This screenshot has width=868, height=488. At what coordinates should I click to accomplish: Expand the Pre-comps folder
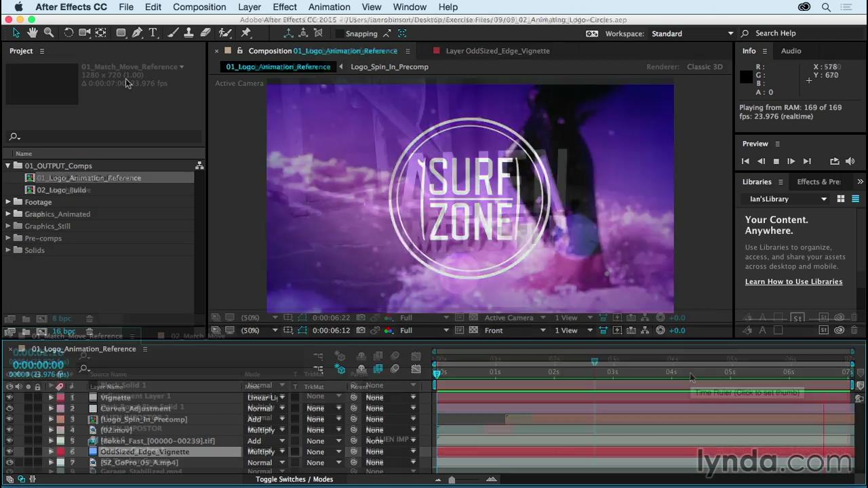pos(8,239)
